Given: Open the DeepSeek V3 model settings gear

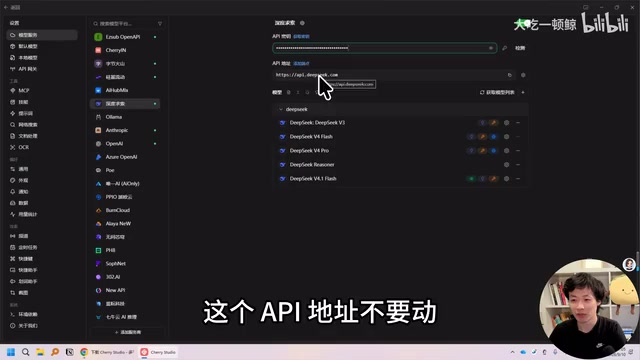Looking at the screenshot, I should tap(506, 123).
